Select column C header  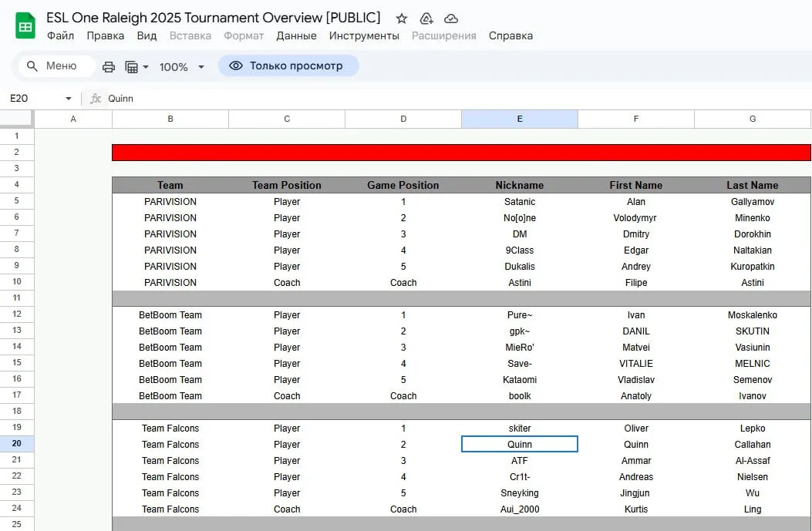point(287,119)
